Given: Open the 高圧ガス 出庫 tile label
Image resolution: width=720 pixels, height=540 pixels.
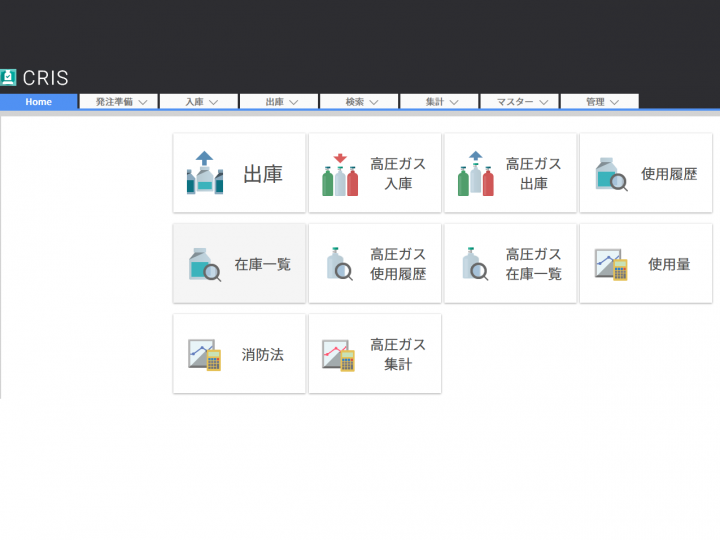Looking at the screenshot, I should (x=534, y=174).
